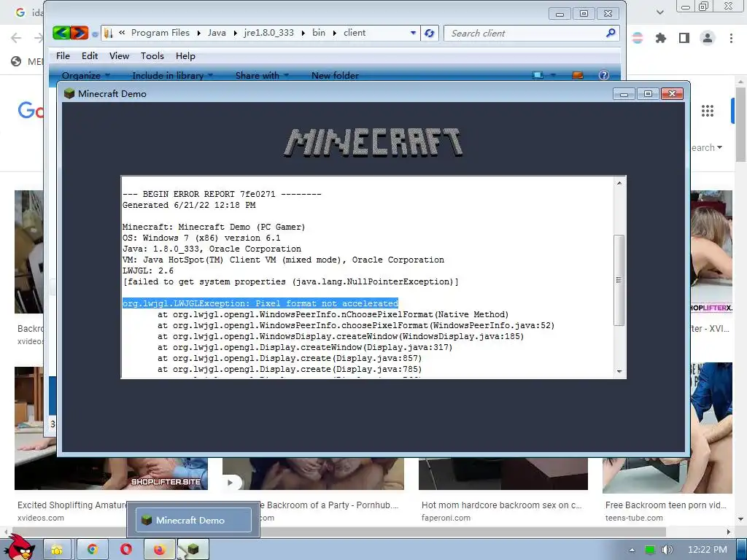Click the BEGIN ERROR REPORT 7fe0271 line
Image resolution: width=747 pixels, height=560 pixels.
222,194
